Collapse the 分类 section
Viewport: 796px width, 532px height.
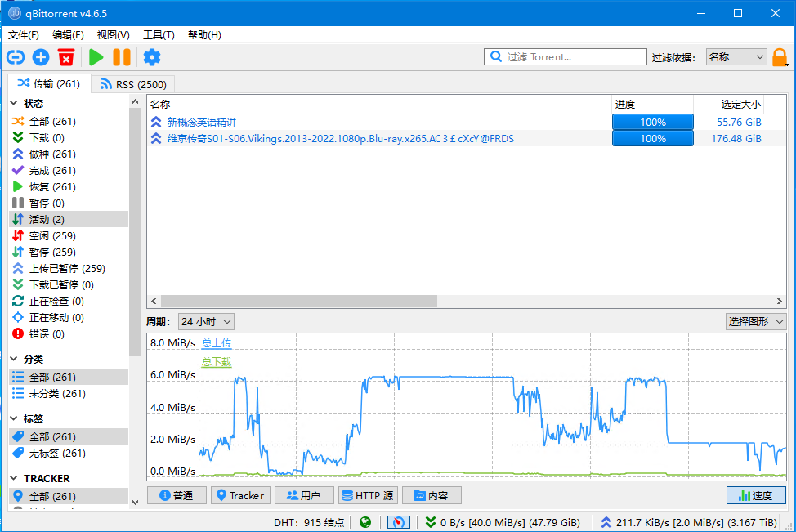click(14, 359)
